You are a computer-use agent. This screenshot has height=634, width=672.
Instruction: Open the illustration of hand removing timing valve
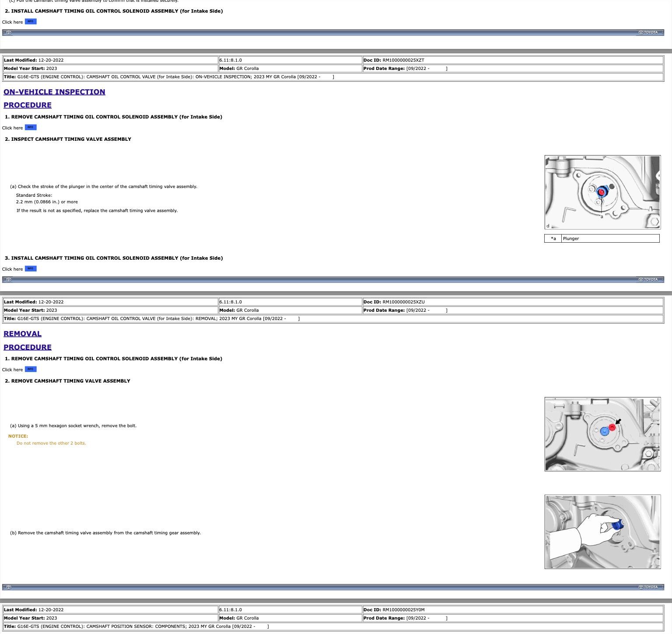tap(602, 532)
